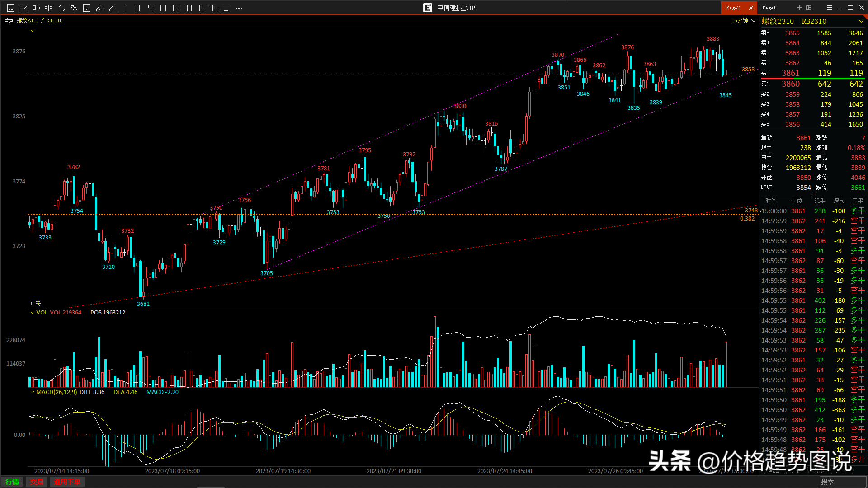The image size is (868, 488).
Task: Collapse the VOL indicator panel chevron
Action: (x=32, y=312)
